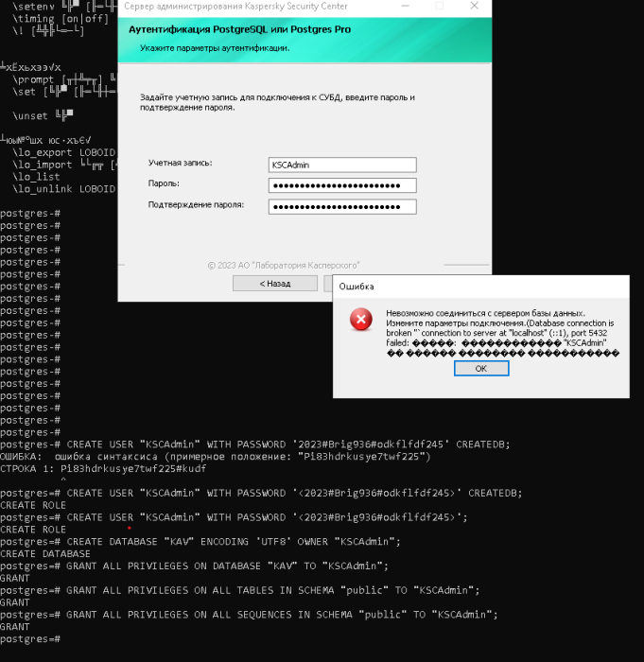Click terminal text '\lo_export LOBOID'
Viewport: 644px width, 662px height.
click(x=63, y=152)
